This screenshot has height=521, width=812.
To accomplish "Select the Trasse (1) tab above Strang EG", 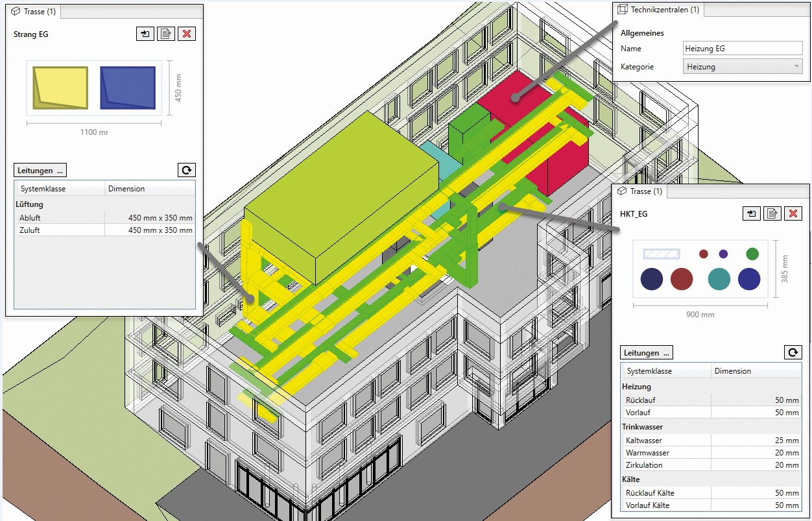I will [x=36, y=12].
